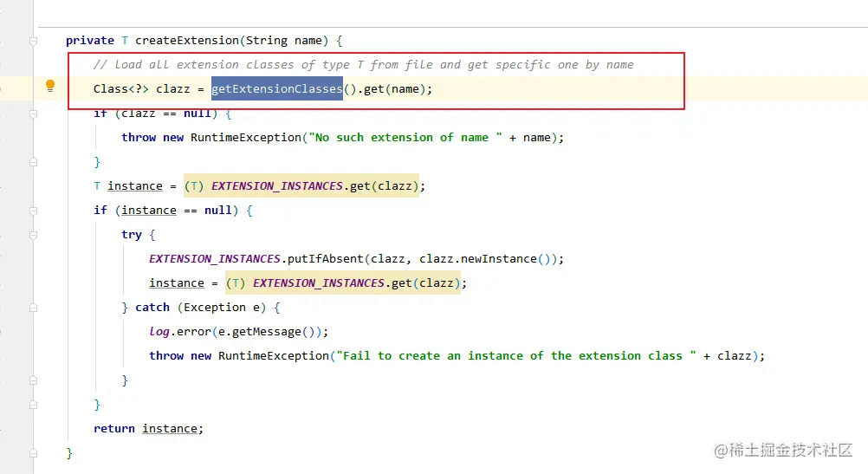
Task: Click the comment line about loading extension classes
Action: pyautogui.click(x=364, y=65)
